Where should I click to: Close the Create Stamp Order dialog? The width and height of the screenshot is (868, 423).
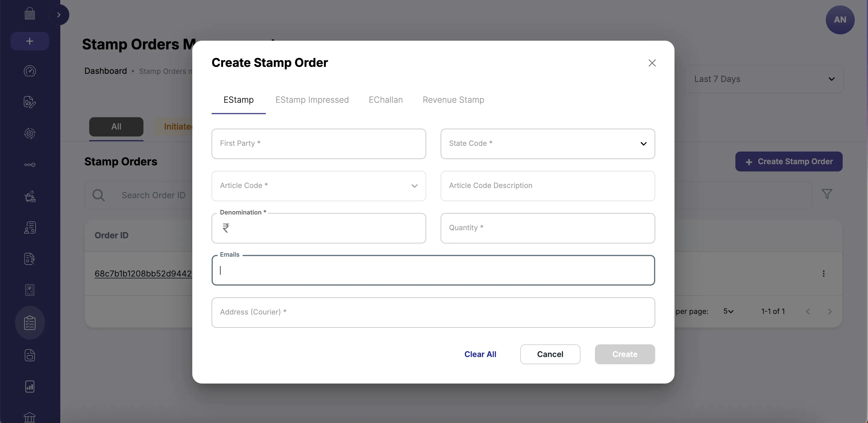(652, 63)
